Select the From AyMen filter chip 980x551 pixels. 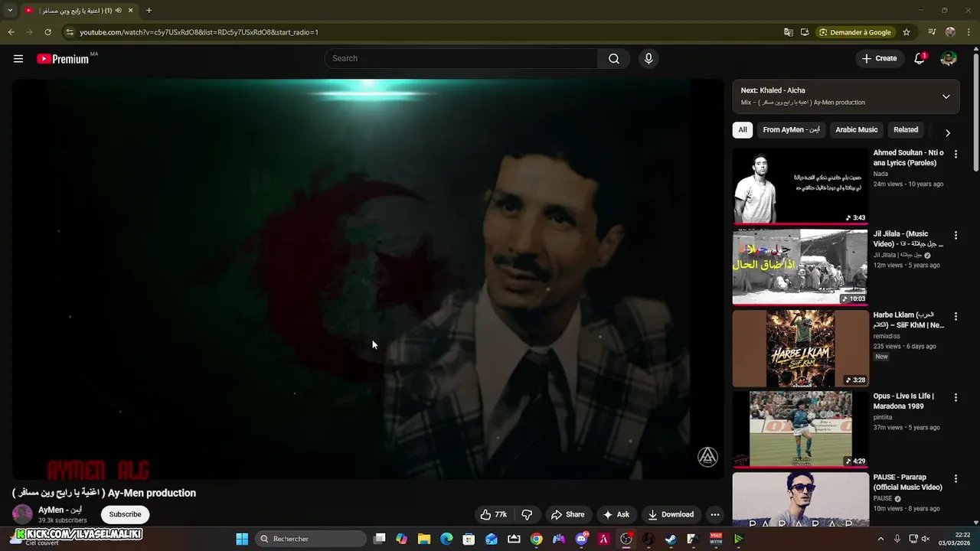tap(792, 130)
